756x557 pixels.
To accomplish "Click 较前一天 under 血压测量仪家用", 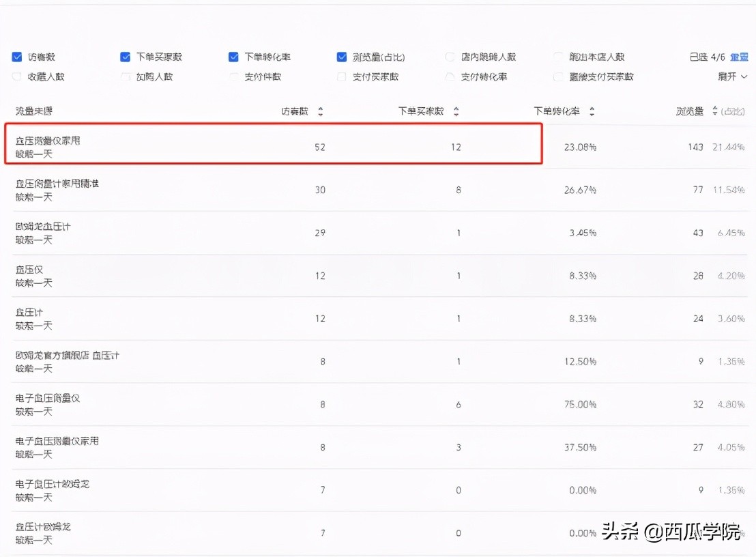I will coord(33,154).
